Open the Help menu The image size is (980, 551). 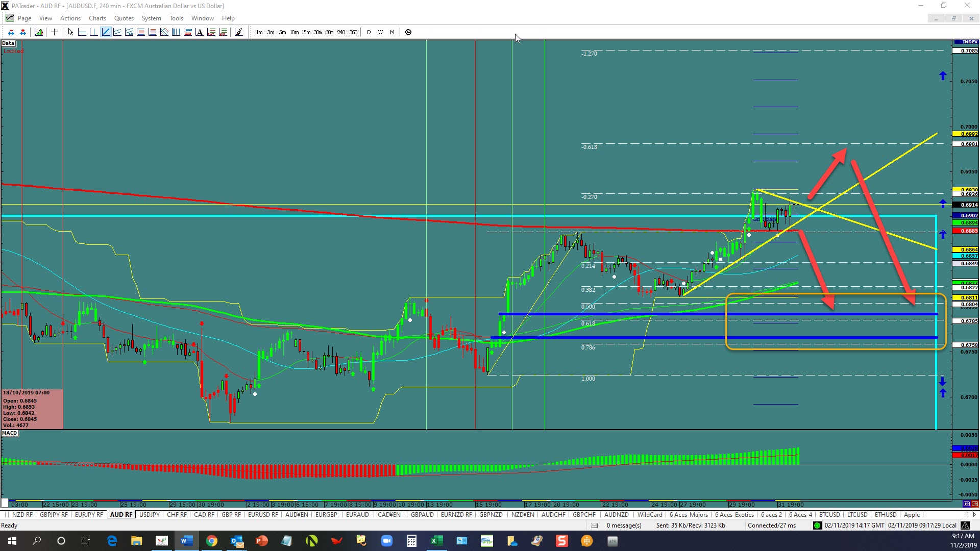228,18
